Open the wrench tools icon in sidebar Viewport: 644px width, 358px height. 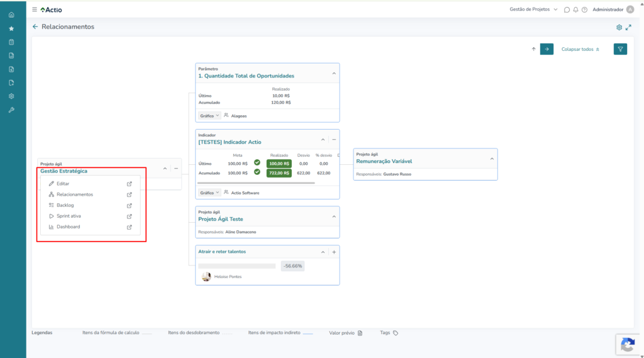(x=11, y=109)
